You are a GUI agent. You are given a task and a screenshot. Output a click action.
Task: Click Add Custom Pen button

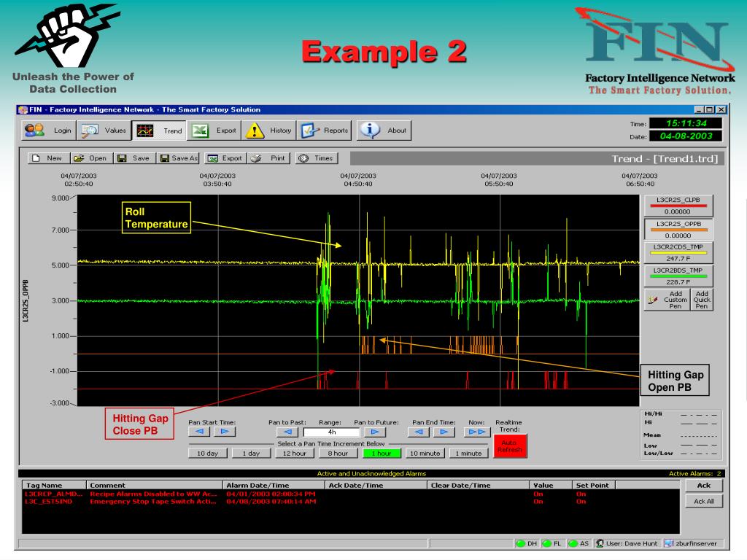coord(667,300)
